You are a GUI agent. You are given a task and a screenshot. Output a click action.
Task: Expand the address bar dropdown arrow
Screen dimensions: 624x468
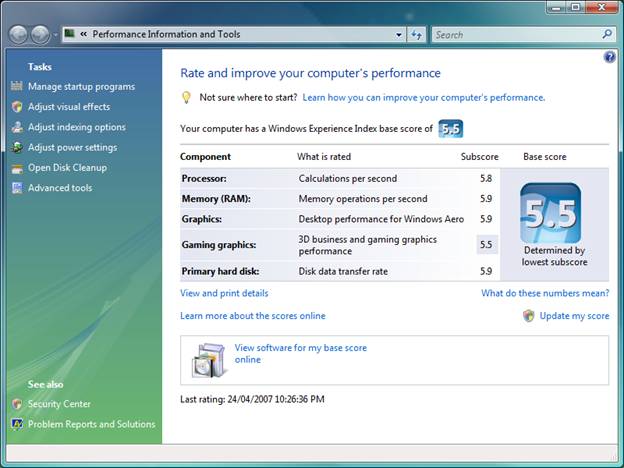click(399, 35)
